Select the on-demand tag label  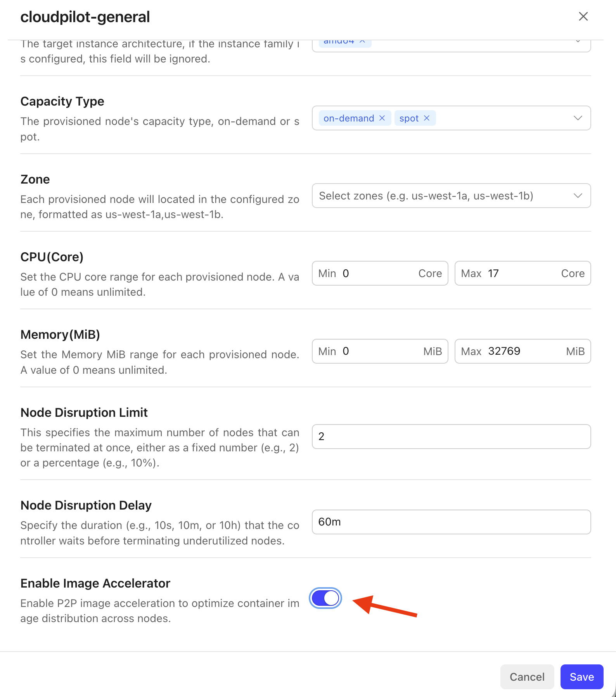coord(349,118)
